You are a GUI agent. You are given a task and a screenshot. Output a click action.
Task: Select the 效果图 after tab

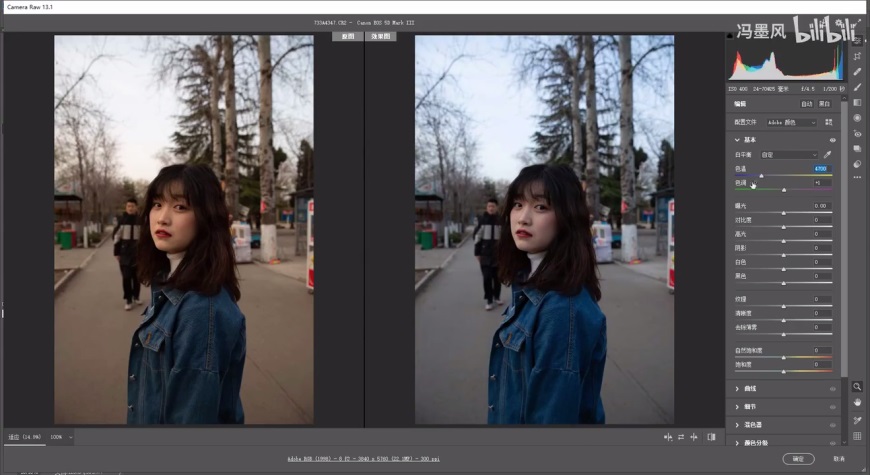[381, 36]
